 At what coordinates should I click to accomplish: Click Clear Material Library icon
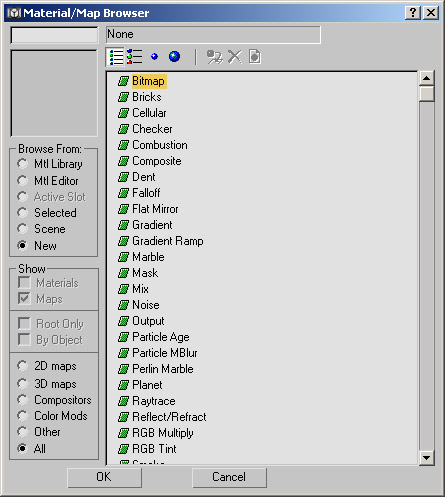point(255,57)
